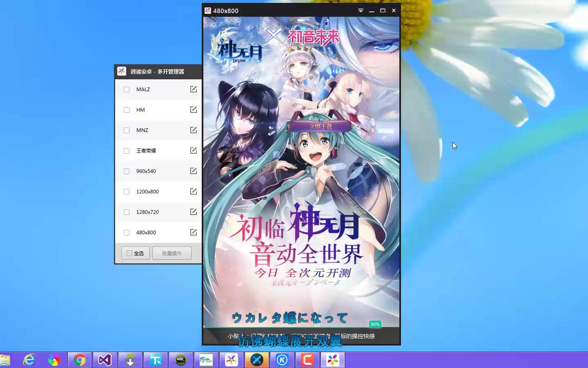This screenshot has height=368, width=588.
Task: Close the 480x800 emulator window
Action: click(394, 11)
